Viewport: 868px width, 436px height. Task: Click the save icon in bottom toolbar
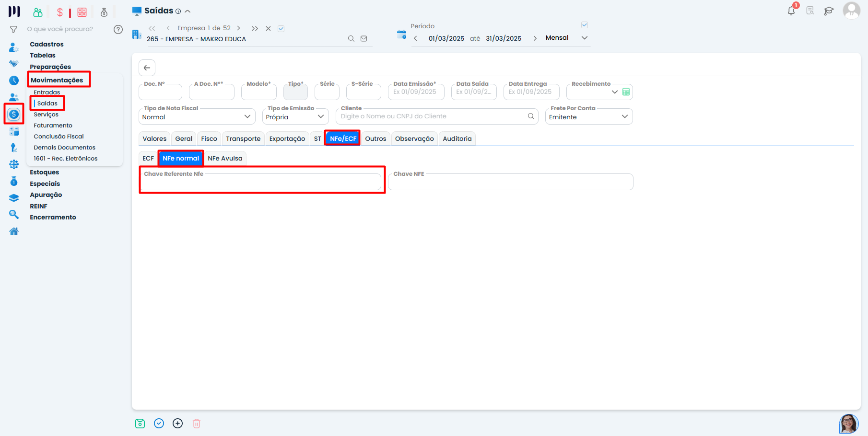[140, 424]
